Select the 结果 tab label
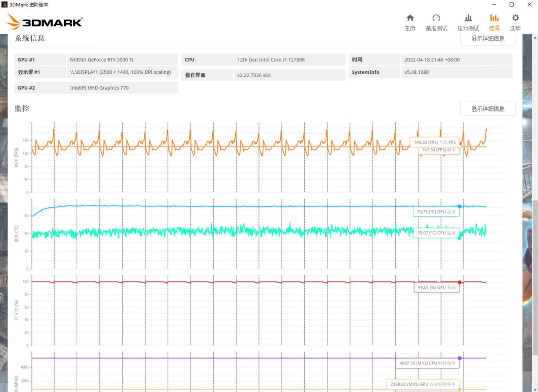 494,28
